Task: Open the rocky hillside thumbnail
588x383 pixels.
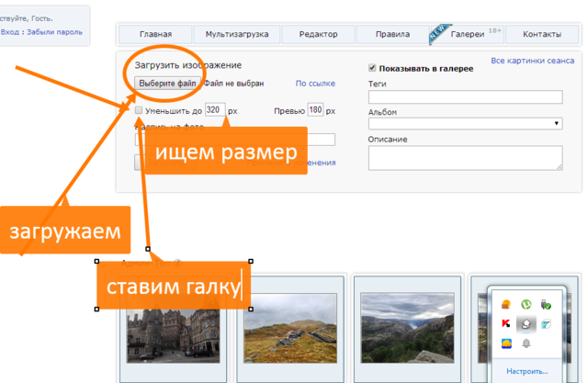Action: pyautogui.click(x=290, y=328)
